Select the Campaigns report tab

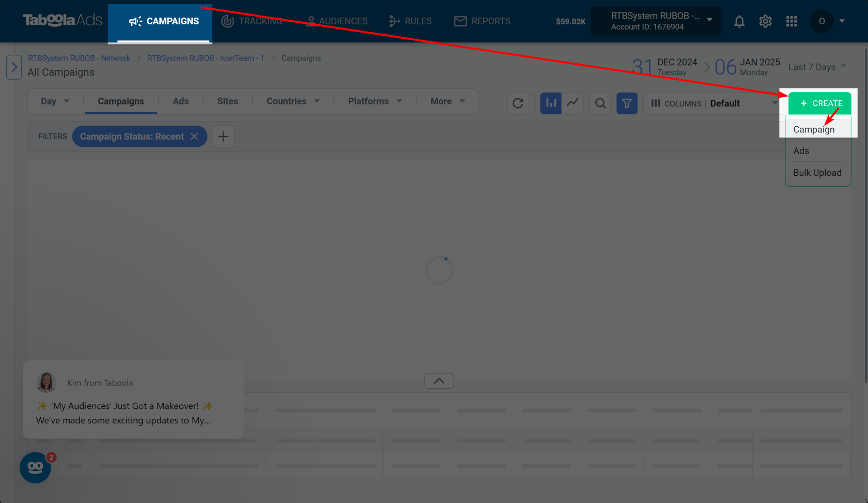point(121,101)
